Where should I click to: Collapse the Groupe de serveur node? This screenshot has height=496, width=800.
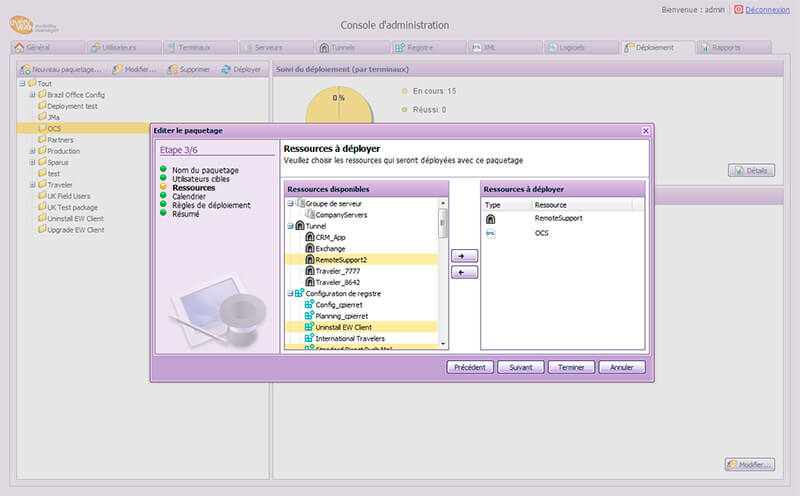(x=290, y=203)
